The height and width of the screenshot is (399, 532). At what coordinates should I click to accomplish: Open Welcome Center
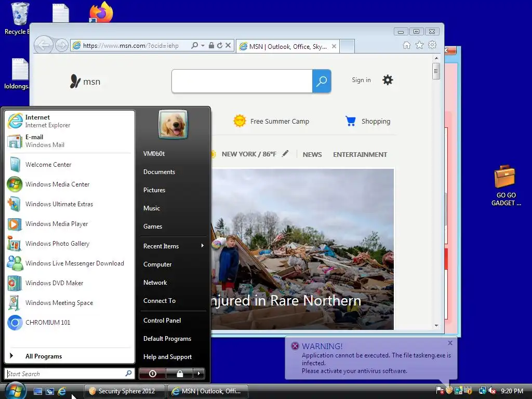(x=70, y=165)
